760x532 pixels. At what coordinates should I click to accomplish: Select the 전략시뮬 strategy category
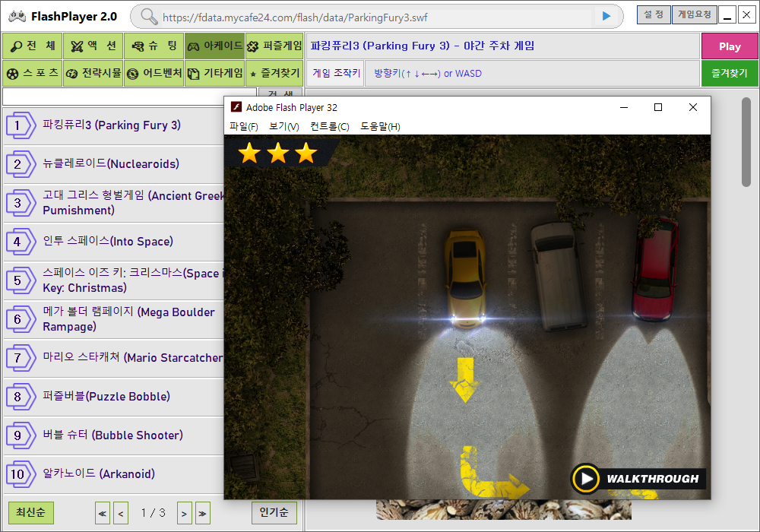click(93, 73)
